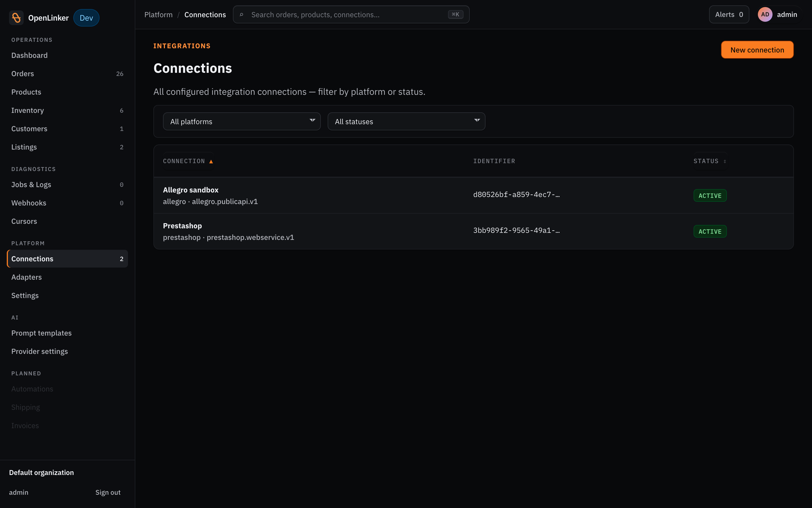Click the ⌘K shortcut badge
Screen dimensions: 812x508
[x=455, y=14]
